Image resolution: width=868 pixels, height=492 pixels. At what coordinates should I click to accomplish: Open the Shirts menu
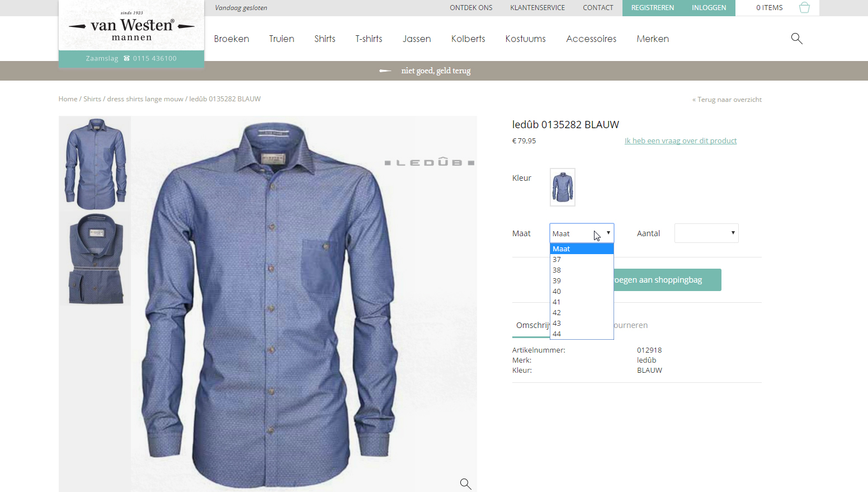325,39
